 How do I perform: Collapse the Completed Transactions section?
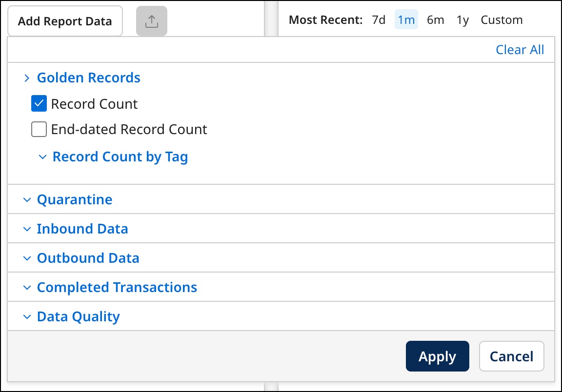coord(27,287)
